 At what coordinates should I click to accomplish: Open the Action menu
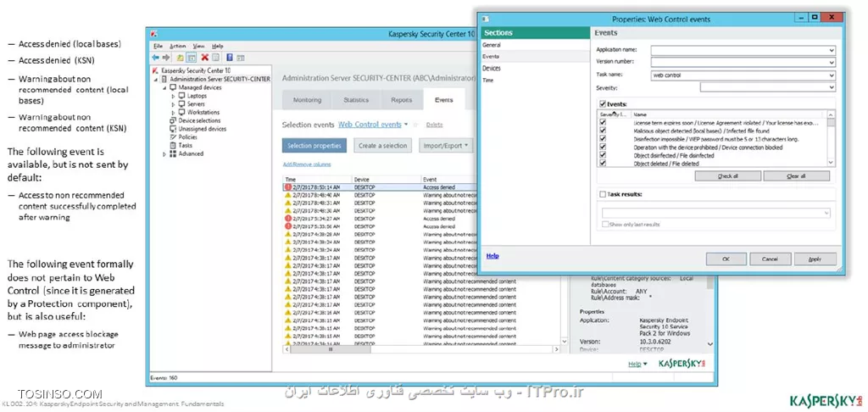178,46
